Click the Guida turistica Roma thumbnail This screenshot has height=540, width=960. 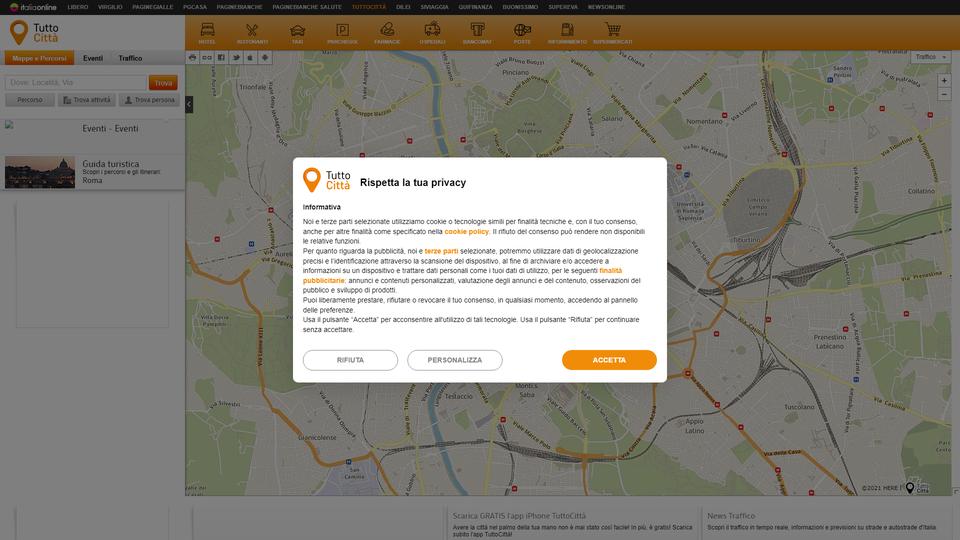tap(40, 172)
